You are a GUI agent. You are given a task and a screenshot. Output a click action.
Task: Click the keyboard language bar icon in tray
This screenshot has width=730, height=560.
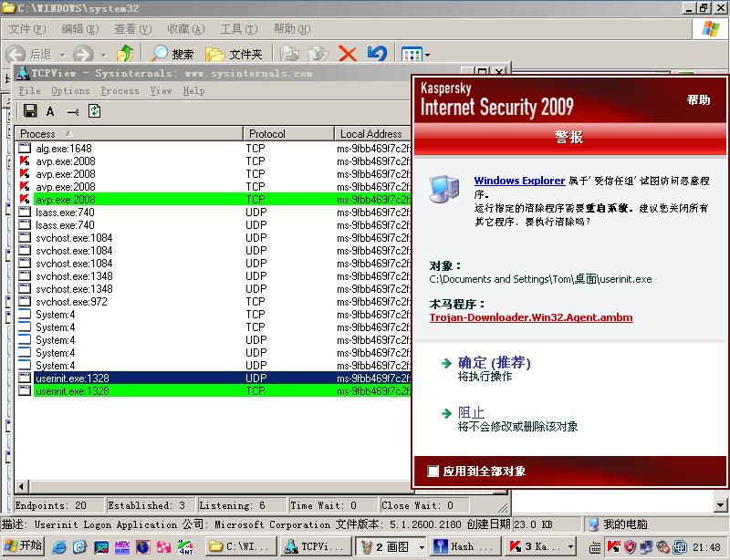click(x=595, y=548)
